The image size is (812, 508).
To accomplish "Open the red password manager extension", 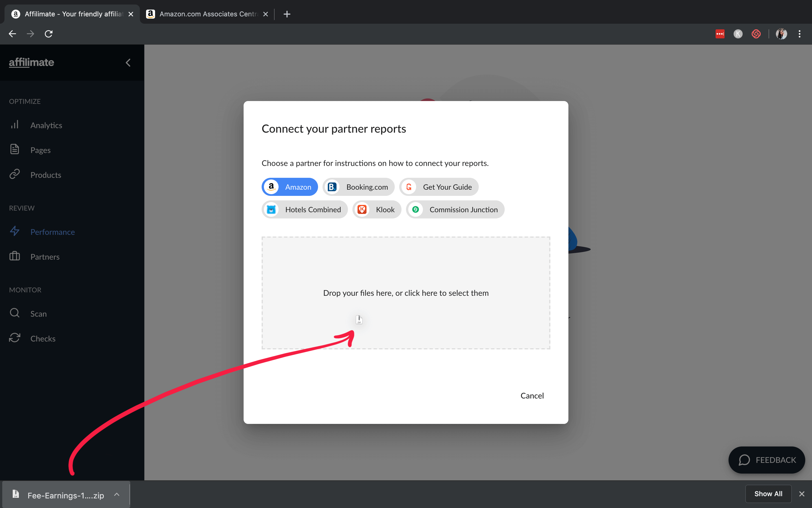I will [720, 34].
